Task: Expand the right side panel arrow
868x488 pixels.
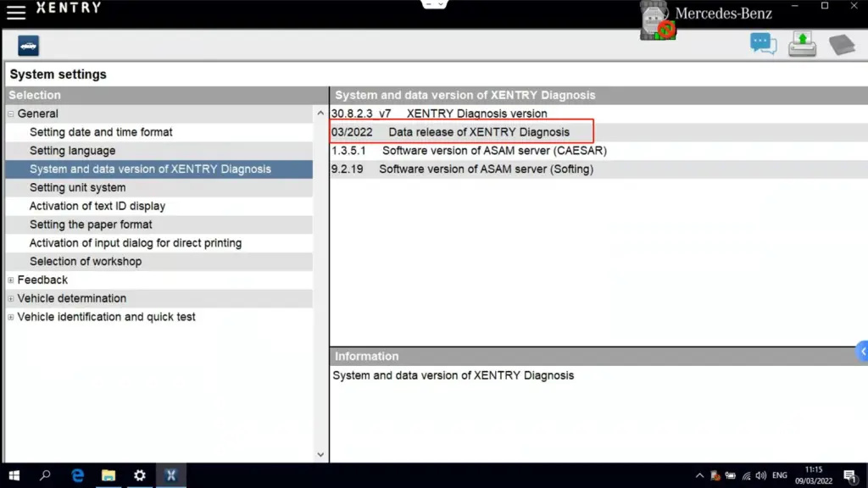Action: click(x=862, y=352)
